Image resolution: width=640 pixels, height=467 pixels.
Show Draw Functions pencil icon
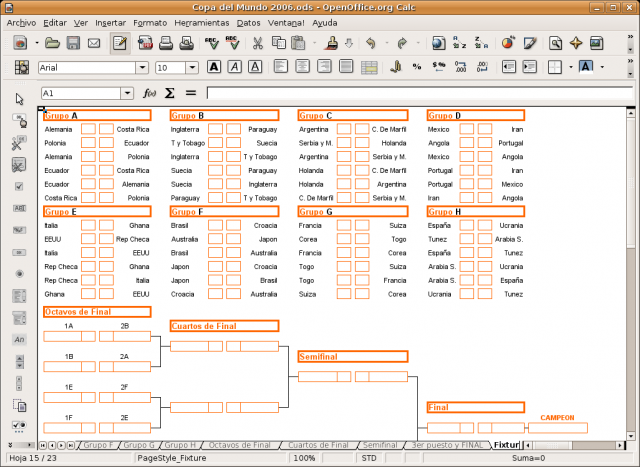(x=530, y=43)
